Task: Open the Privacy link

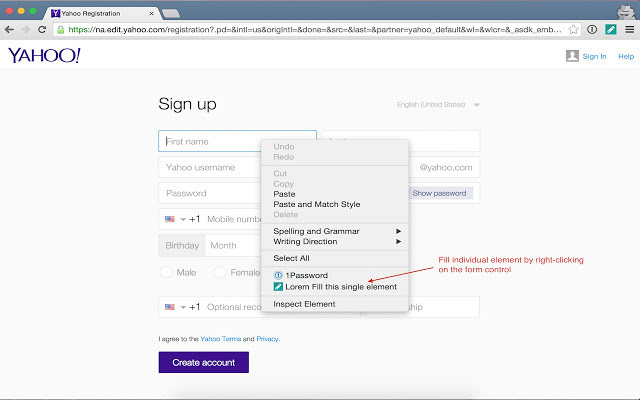Action: 267,339
